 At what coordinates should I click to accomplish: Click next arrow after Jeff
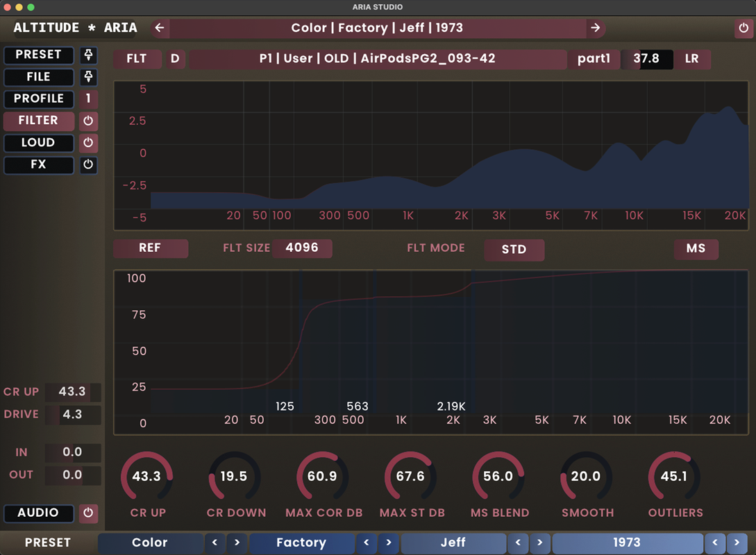coord(540,543)
